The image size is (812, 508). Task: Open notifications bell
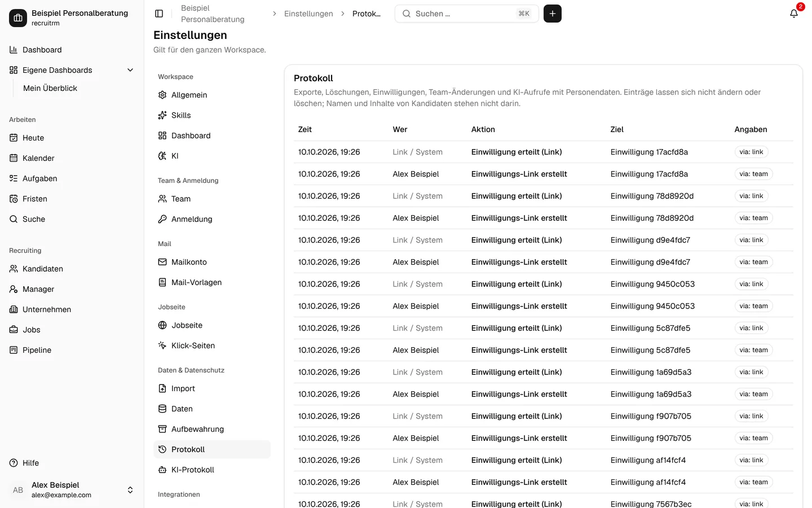(794, 14)
